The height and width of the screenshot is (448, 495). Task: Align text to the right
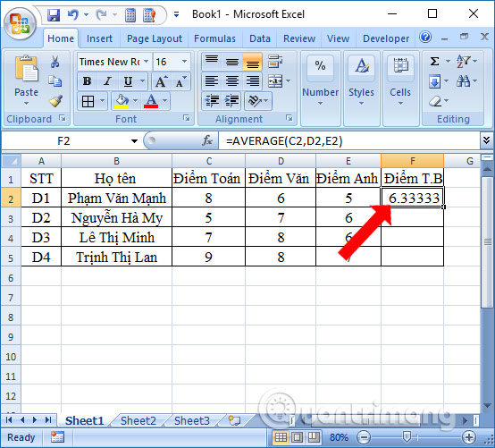[253, 81]
